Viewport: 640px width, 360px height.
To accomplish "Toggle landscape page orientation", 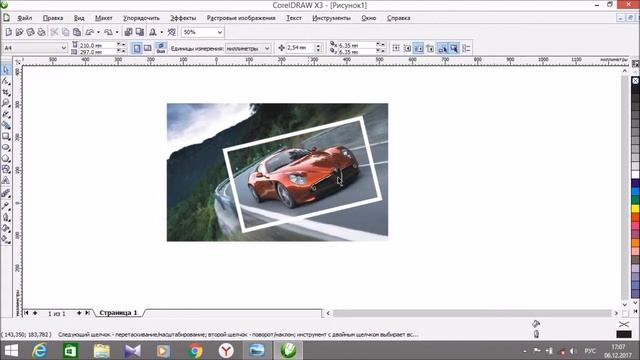I will (x=148, y=48).
